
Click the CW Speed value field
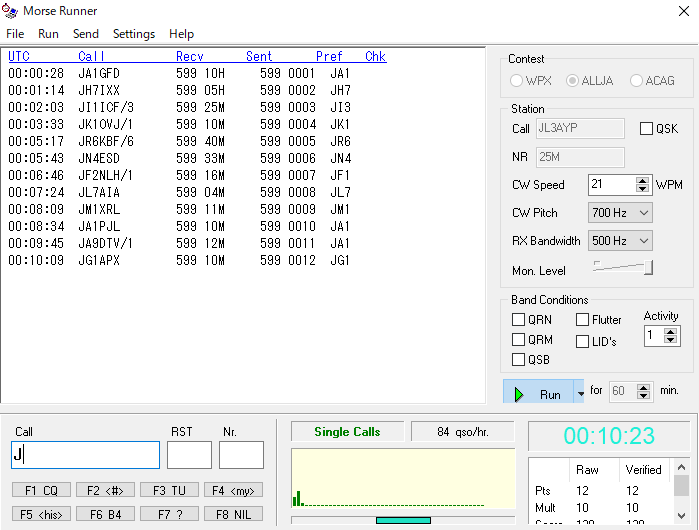click(x=612, y=185)
